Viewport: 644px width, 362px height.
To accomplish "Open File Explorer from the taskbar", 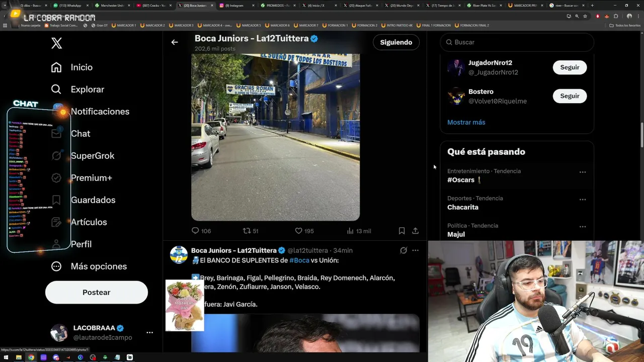I will (x=19, y=357).
